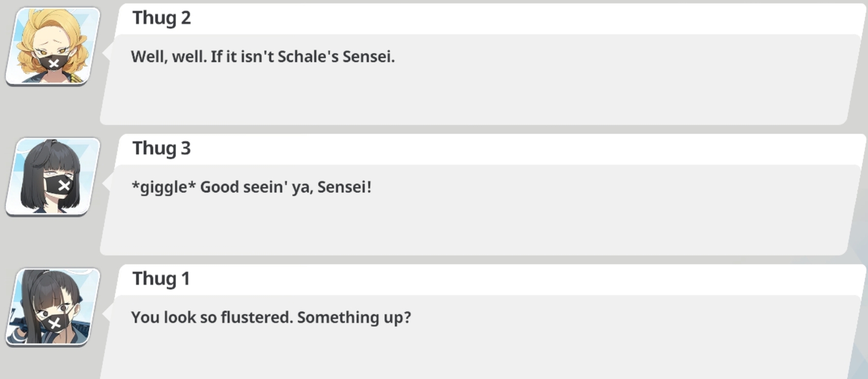Click the line "Well, well. If it isn't"
Image resolution: width=868 pixels, height=379 pixels.
tap(203, 56)
